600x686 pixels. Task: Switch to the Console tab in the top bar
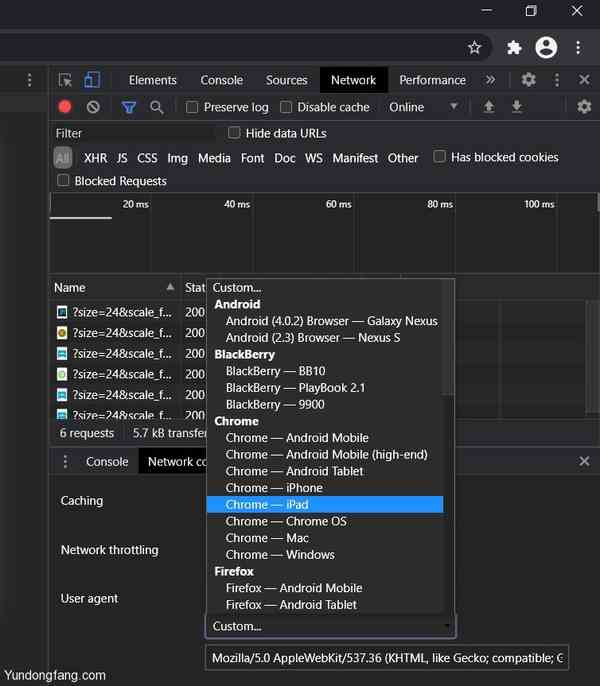click(221, 80)
